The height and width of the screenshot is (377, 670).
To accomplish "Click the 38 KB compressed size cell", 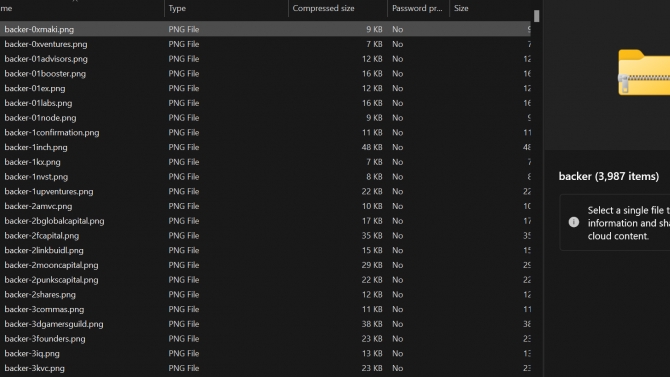I will 372,324.
